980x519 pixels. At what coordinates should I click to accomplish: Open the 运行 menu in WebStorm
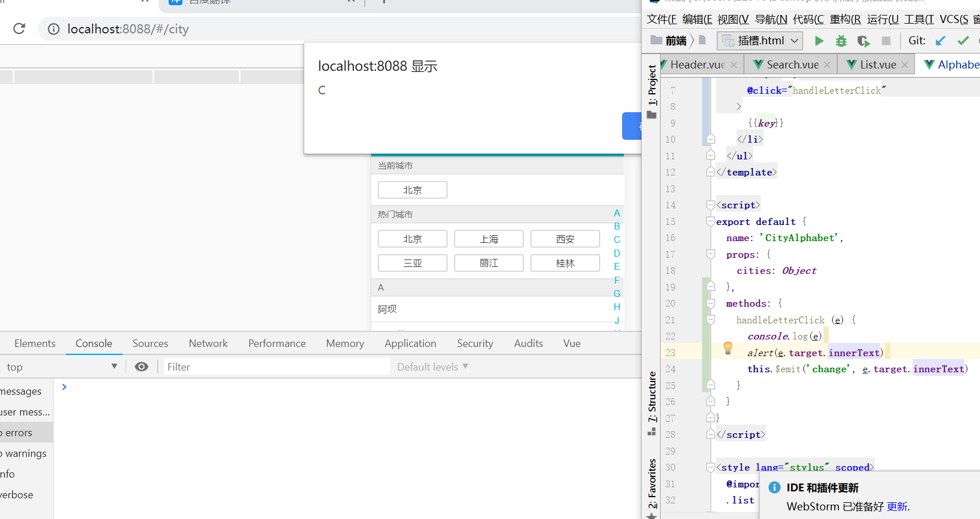point(883,20)
